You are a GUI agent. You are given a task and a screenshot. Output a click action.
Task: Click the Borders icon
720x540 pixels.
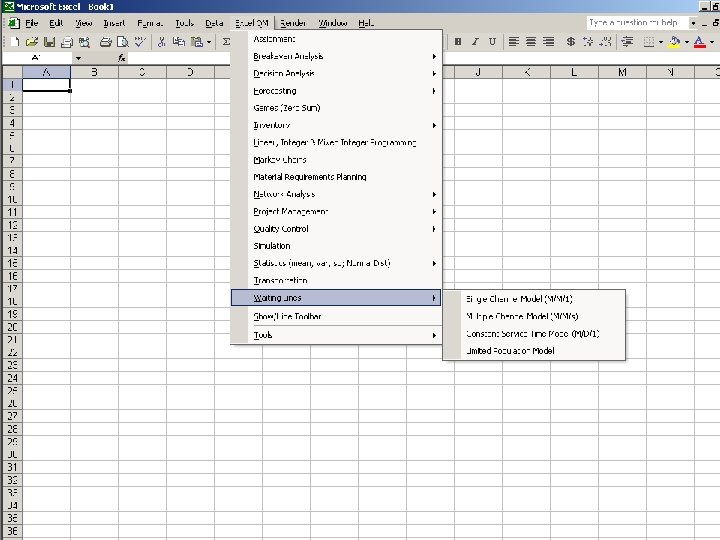click(648, 42)
